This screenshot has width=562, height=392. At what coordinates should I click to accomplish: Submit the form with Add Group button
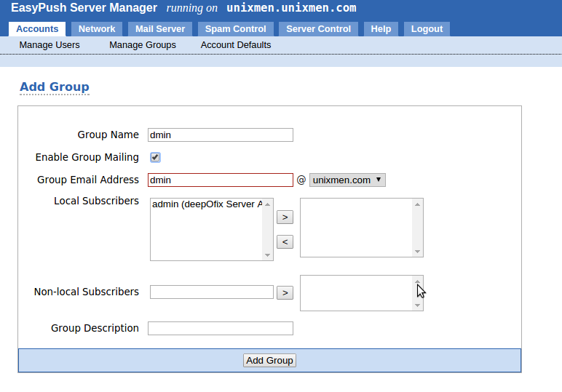coord(269,361)
